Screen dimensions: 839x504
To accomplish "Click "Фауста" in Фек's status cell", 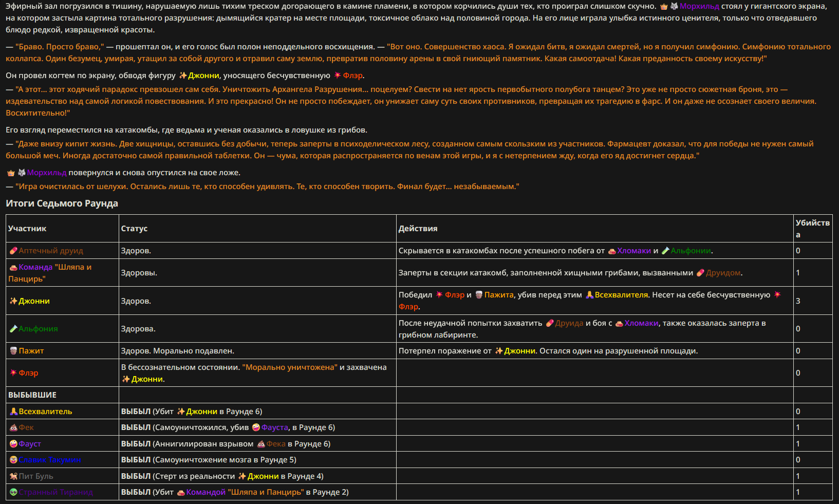I will click(x=275, y=427).
